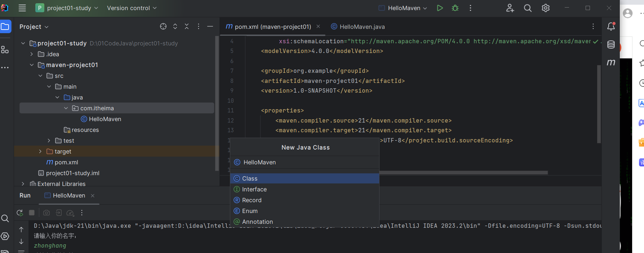Switch to HelloMaven.java editor tab

[358, 27]
